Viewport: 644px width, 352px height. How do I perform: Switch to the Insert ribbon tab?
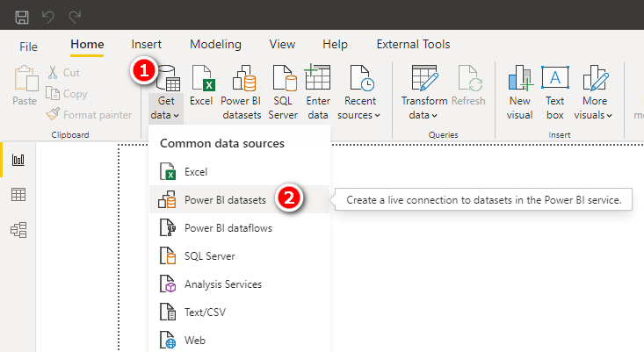[146, 44]
